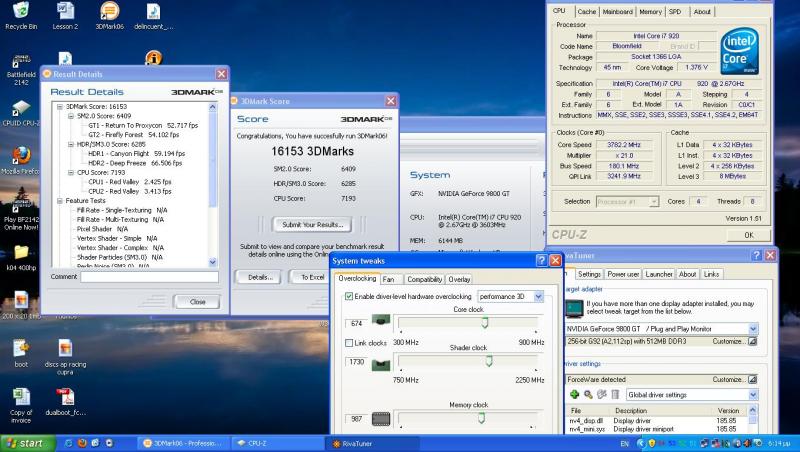Click the Comment input field
Image resolution: width=800 pixels, height=452 pixels.
(x=149, y=277)
